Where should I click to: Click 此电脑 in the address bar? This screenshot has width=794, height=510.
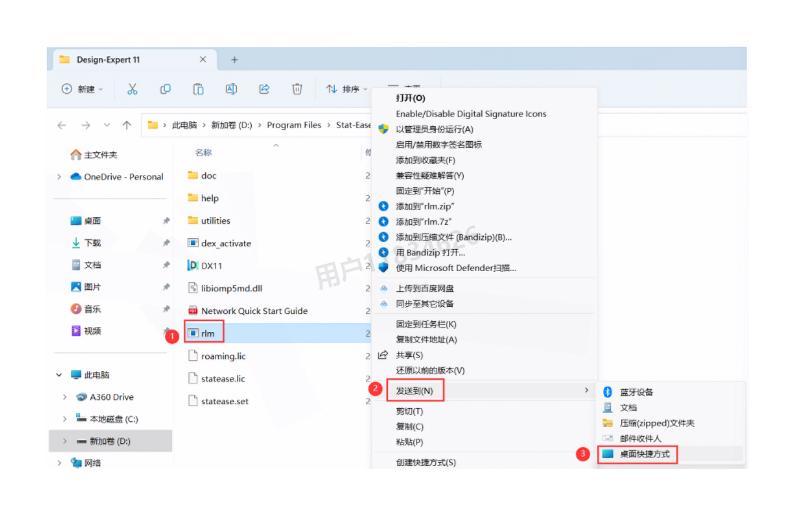coord(184,125)
